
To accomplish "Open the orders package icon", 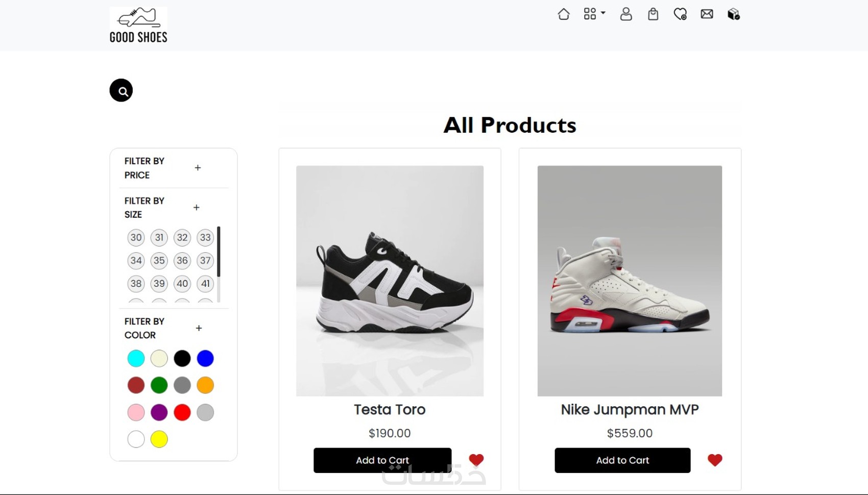I will (x=734, y=14).
